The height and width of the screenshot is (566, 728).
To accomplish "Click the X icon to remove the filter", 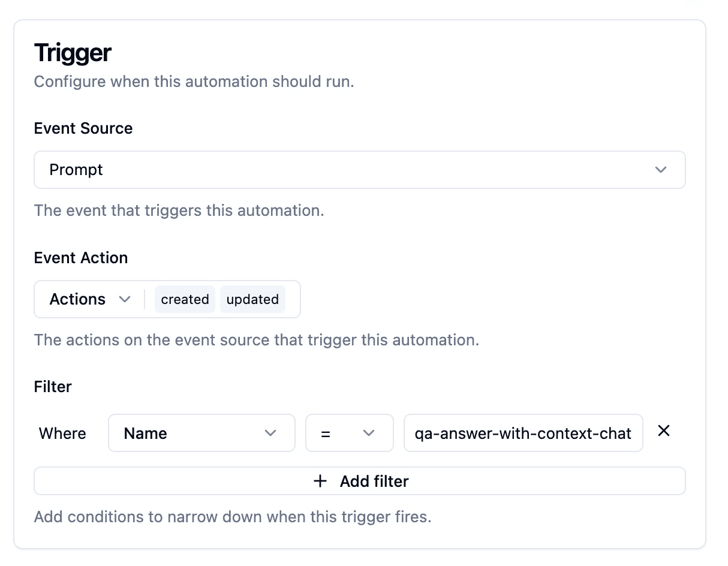I will 664,431.
